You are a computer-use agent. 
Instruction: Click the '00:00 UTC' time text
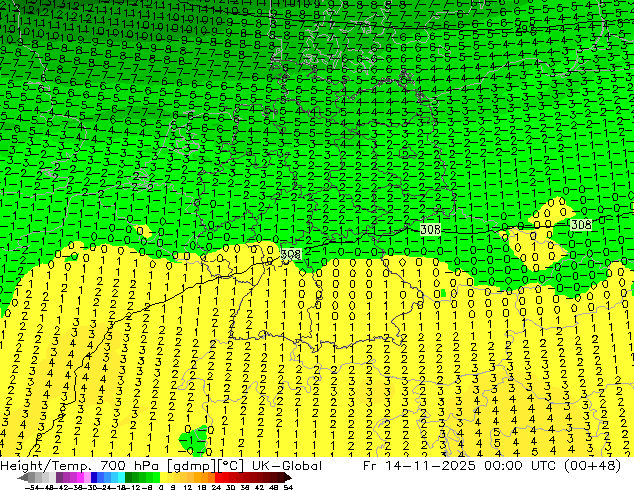[520, 466]
